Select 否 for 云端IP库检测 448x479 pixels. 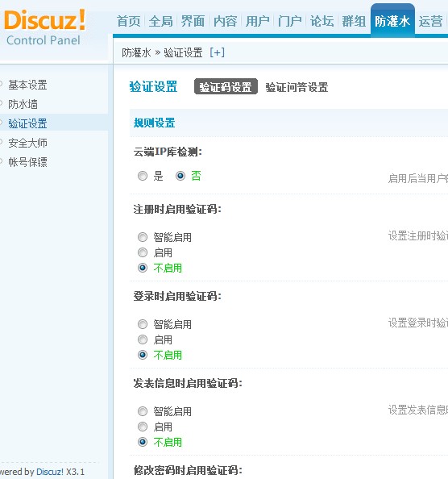pyautogui.click(x=180, y=176)
